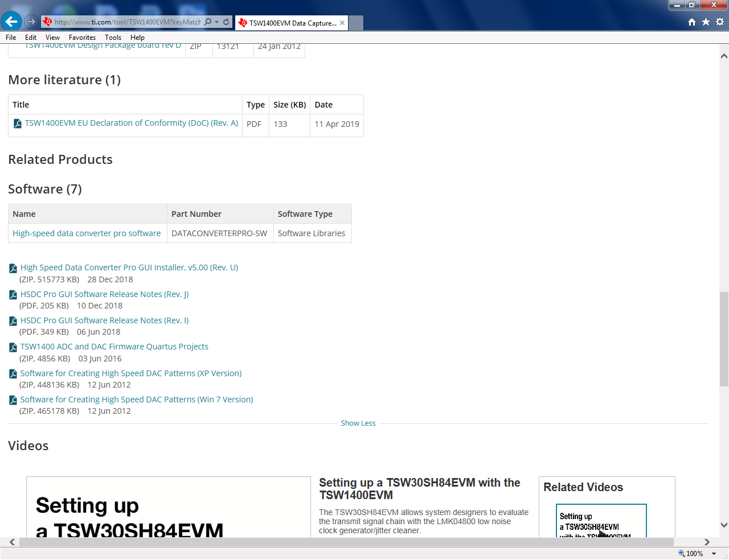The width and height of the screenshot is (729, 560).
Task: Open the Edit menu
Action: pyautogui.click(x=31, y=37)
